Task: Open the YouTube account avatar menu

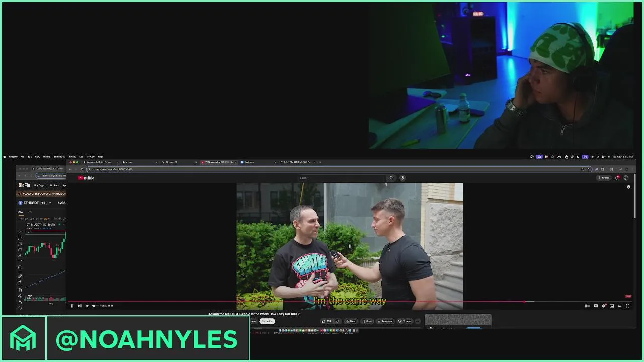Action: (x=626, y=178)
